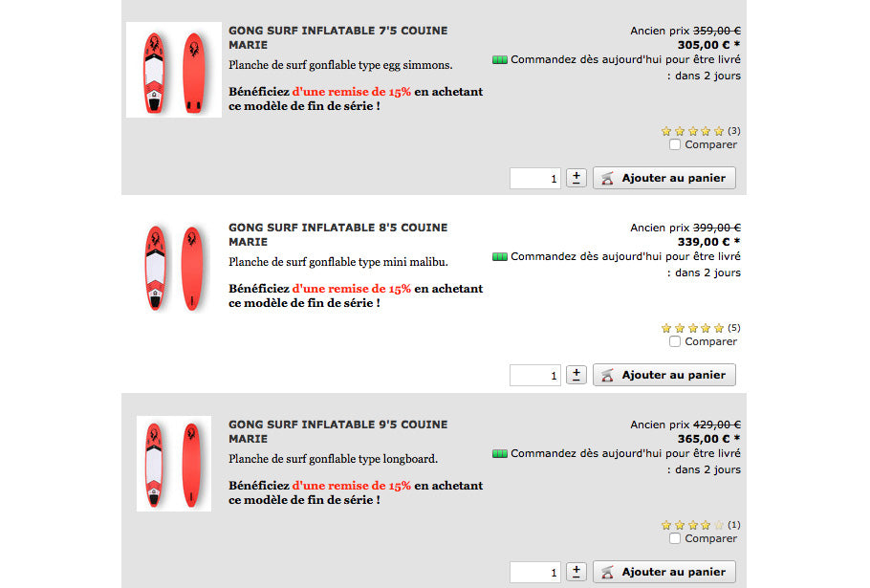The image size is (870, 588).
Task: Open Gong Surf Inflatable 9'5 Couine Marie title
Action: coord(337,431)
